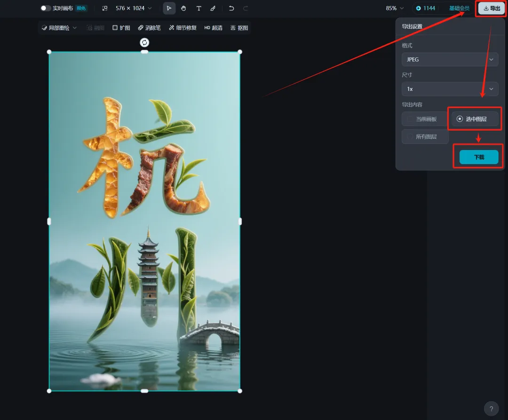
Task: Click the 下载 download button
Action: 479,157
